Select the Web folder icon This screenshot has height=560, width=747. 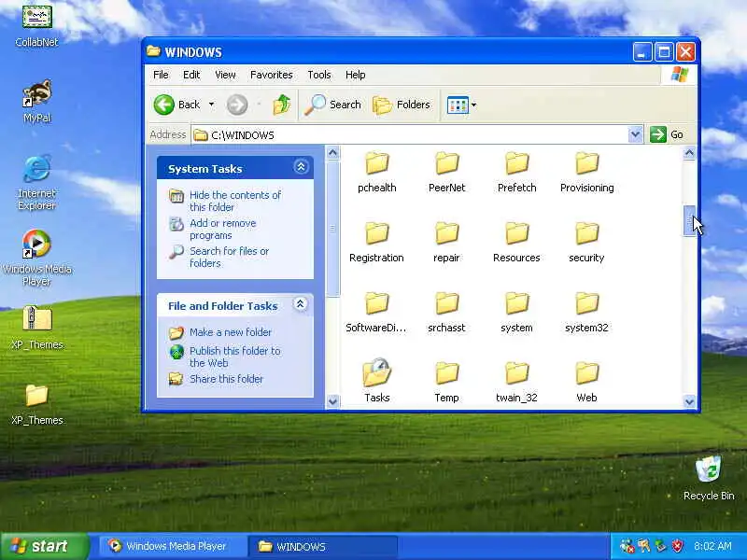pyautogui.click(x=587, y=373)
